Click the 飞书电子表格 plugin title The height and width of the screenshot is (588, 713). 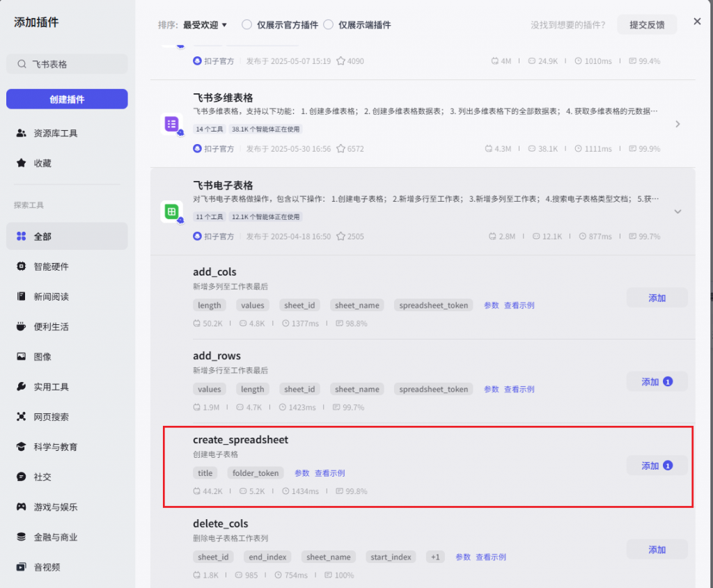(223, 185)
